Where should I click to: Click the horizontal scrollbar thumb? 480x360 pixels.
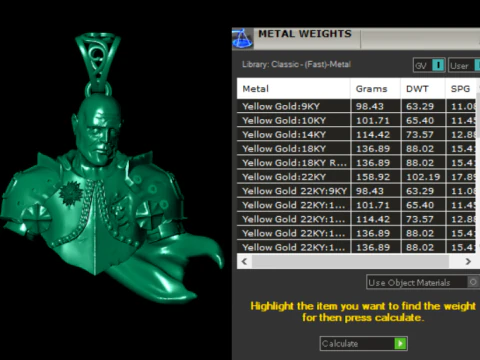pyautogui.click(x=350, y=261)
